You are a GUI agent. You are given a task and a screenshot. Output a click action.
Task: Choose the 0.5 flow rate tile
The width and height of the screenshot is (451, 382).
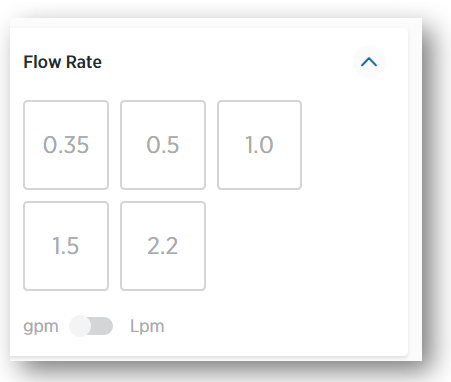pos(163,145)
